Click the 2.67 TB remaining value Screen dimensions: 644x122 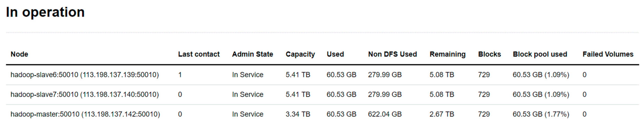coord(442,114)
